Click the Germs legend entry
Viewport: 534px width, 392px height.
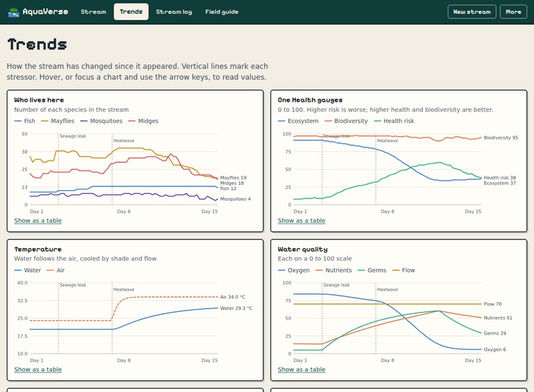pyautogui.click(x=372, y=270)
